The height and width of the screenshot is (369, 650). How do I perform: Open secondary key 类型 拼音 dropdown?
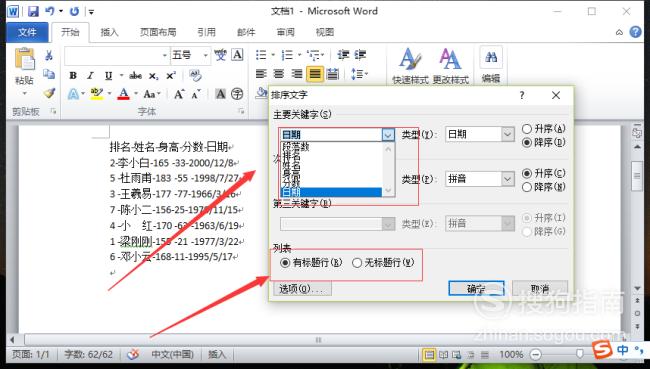[508, 179]
